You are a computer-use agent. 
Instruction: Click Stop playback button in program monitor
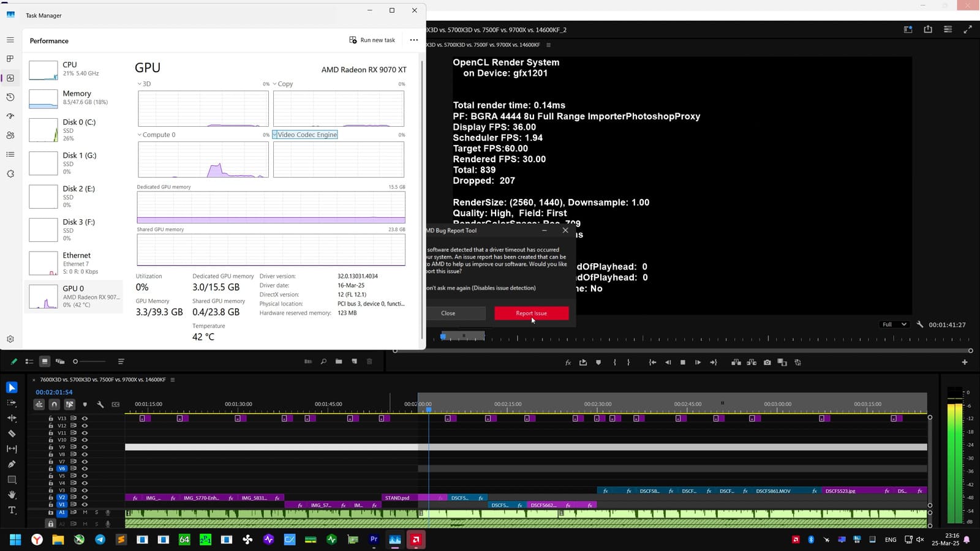pyautogui.click(x=682, y=362)
